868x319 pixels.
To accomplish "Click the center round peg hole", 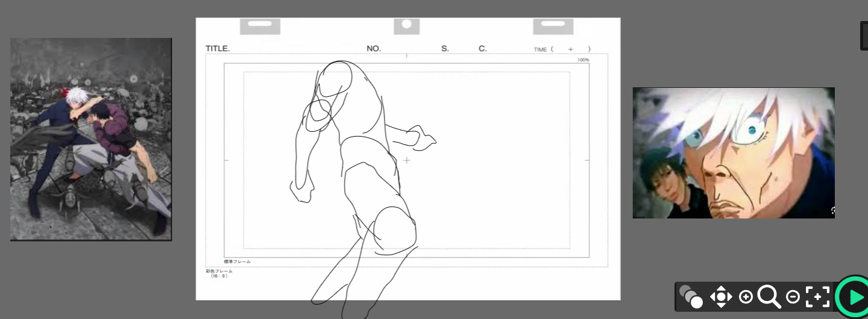I will pyautogui.click(x=407, y=24).
